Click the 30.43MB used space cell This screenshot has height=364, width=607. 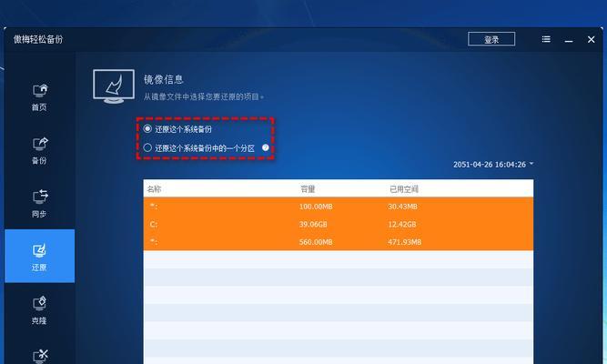click(x=402, y=207)
